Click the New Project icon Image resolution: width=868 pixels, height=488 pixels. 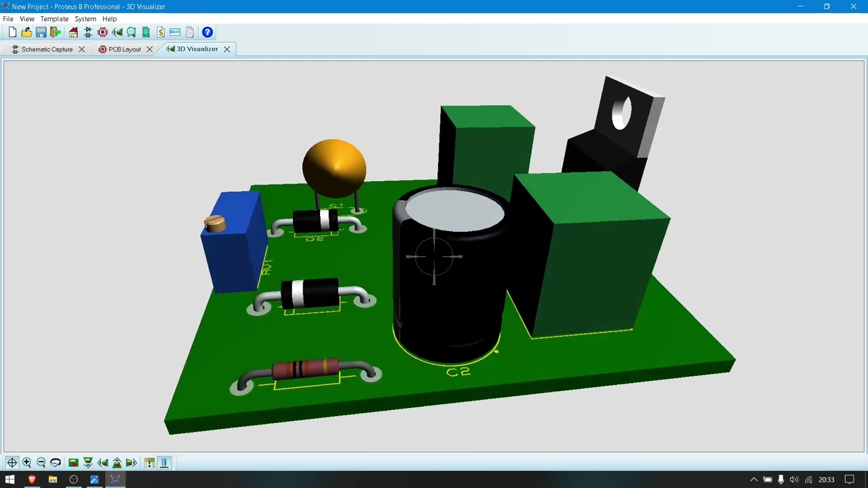tap(12, 32)
